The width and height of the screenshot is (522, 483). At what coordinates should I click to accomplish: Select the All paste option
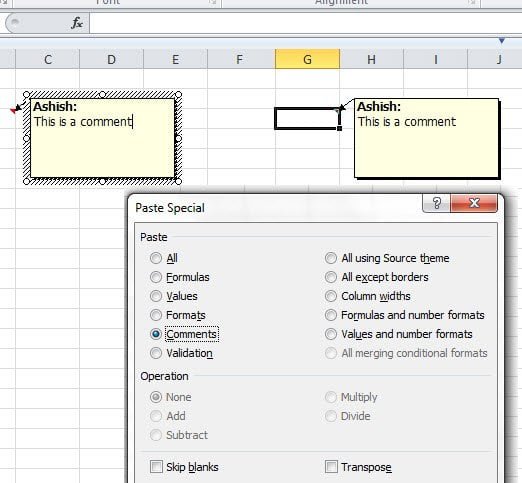pyautogui.click(x=164, y=258)
